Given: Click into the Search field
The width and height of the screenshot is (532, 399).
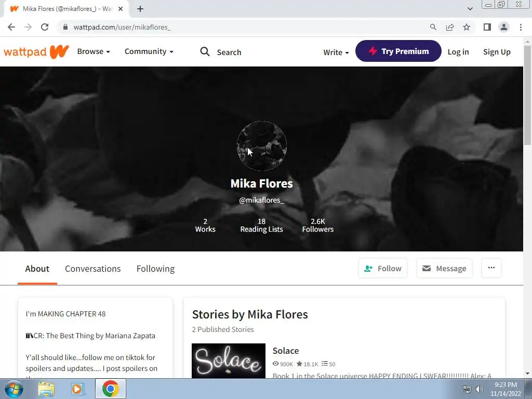Looking at the screenshot, I should [x=229, y=52].
